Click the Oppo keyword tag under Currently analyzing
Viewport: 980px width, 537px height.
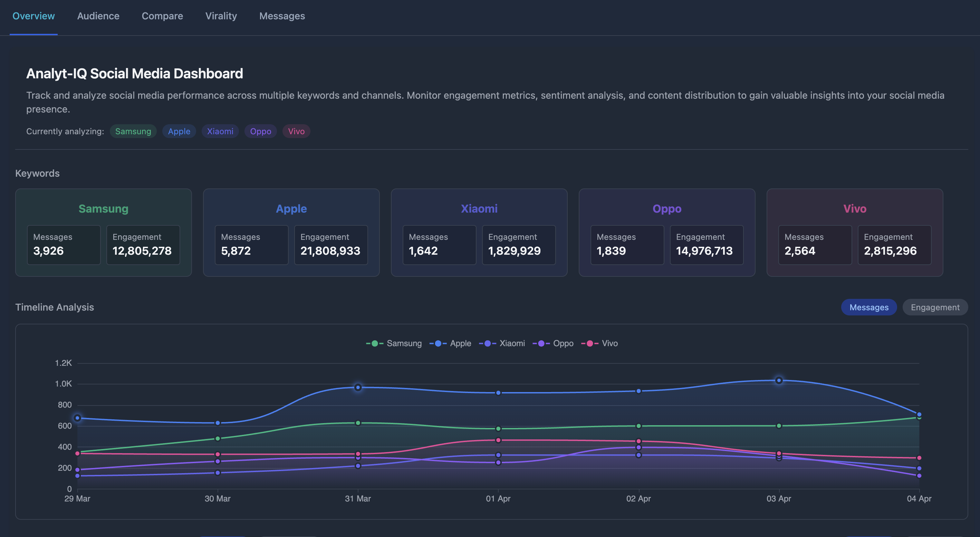pyautogui.click(x=261, y=131)
